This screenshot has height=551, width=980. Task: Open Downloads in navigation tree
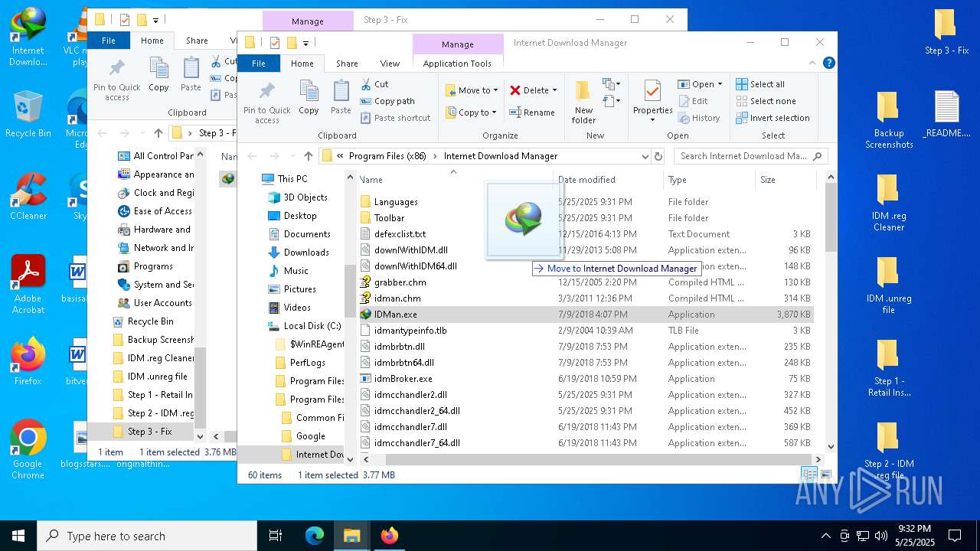305,253
